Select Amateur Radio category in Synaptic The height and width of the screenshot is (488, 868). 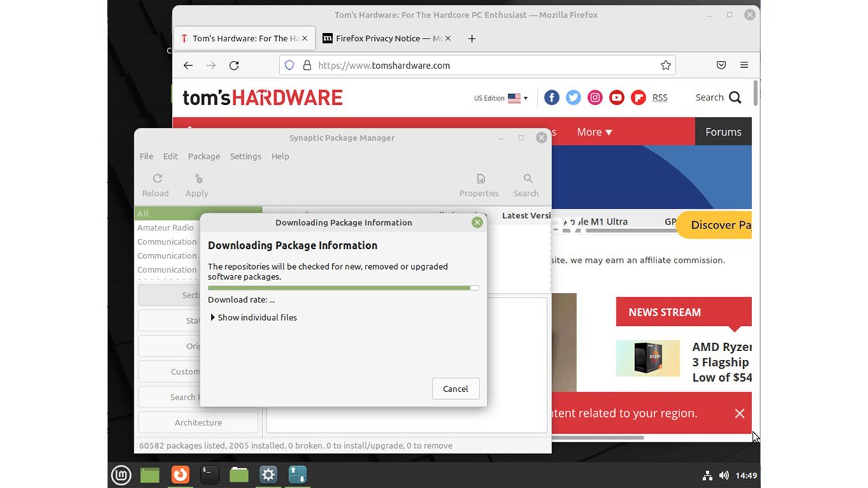tap(165, 228)
